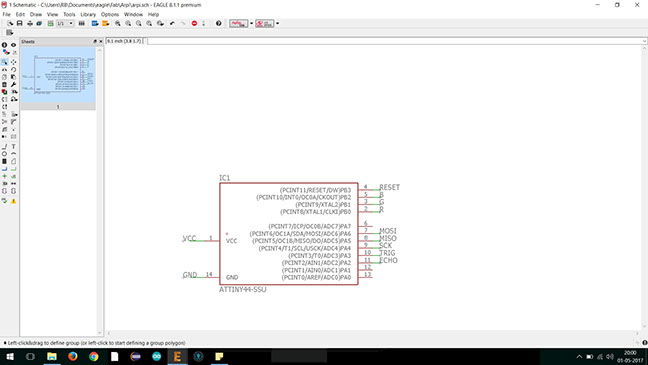Select the Arc drawing tool

(x=14, y=154)
